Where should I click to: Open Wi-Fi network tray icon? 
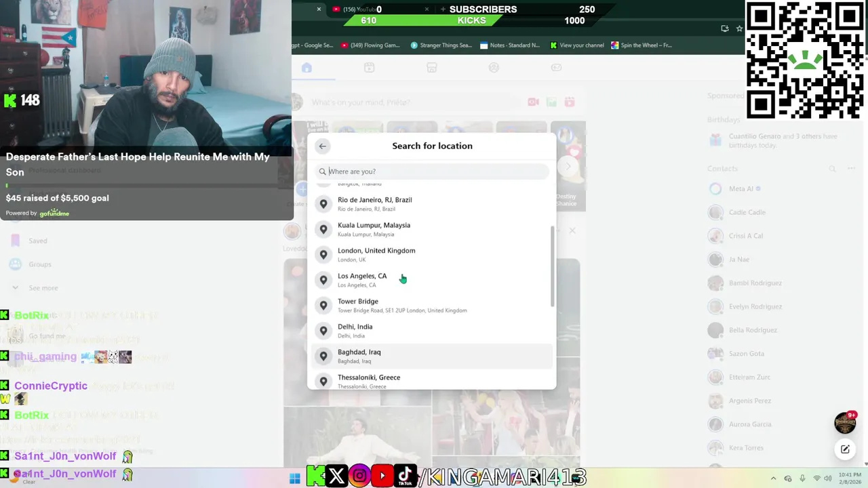click(x=817, y=479)
